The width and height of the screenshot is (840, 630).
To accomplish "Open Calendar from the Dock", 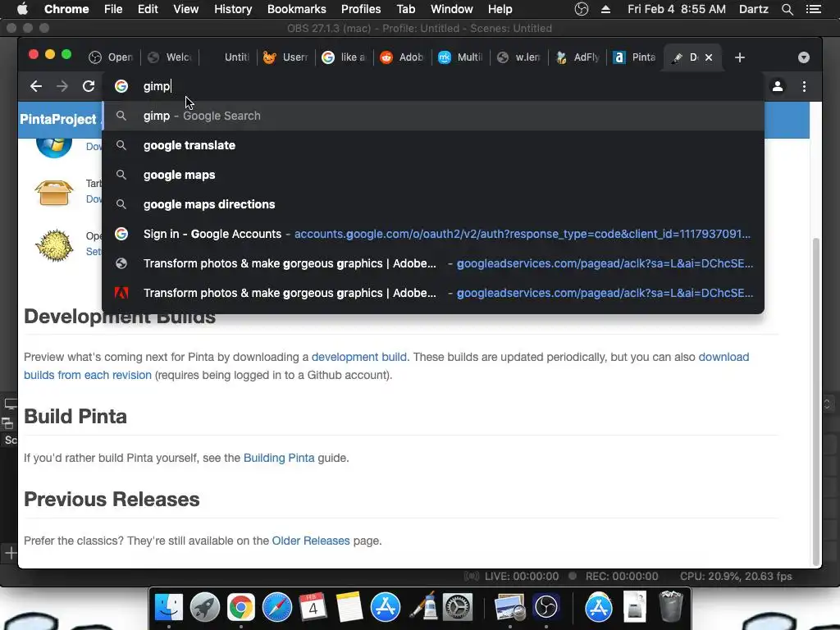I will [x=313, y=607].
